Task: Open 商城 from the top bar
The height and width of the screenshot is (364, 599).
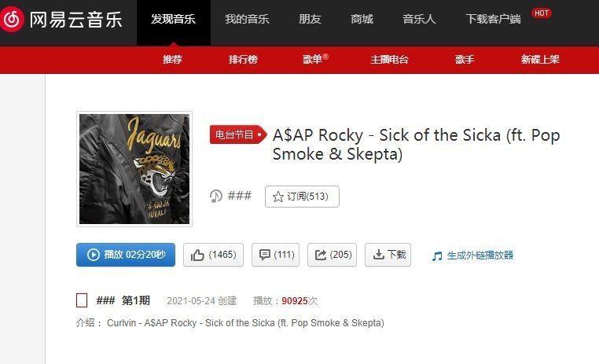Action: (362, 19)
